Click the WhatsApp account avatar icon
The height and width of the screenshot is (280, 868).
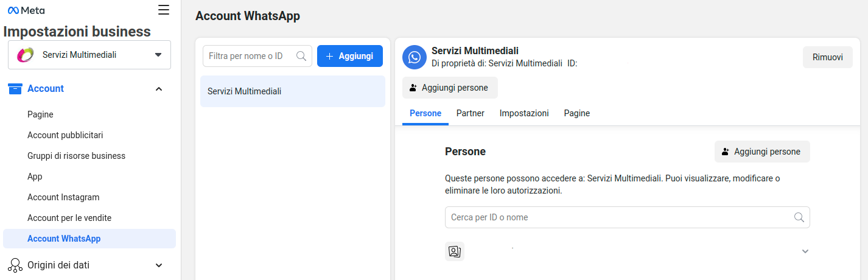click(x=415, y=57)
